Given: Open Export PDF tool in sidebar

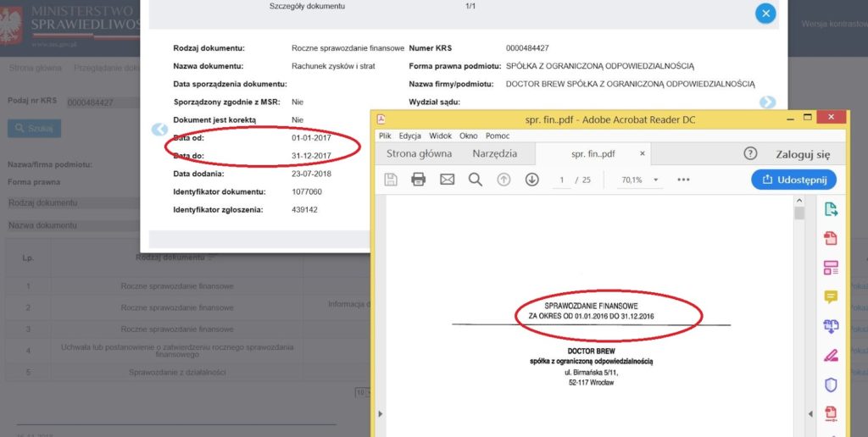Looking at the screenshot, I should pyautogui.click(x=831, y=209).
